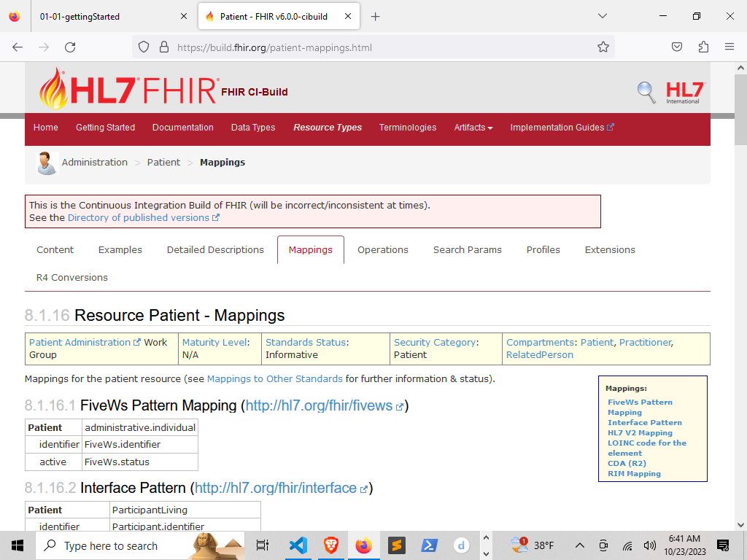The width and height of the screenshot is (747, 560).
Task: Switch to the Examples tab
Action: click(120, 250)
